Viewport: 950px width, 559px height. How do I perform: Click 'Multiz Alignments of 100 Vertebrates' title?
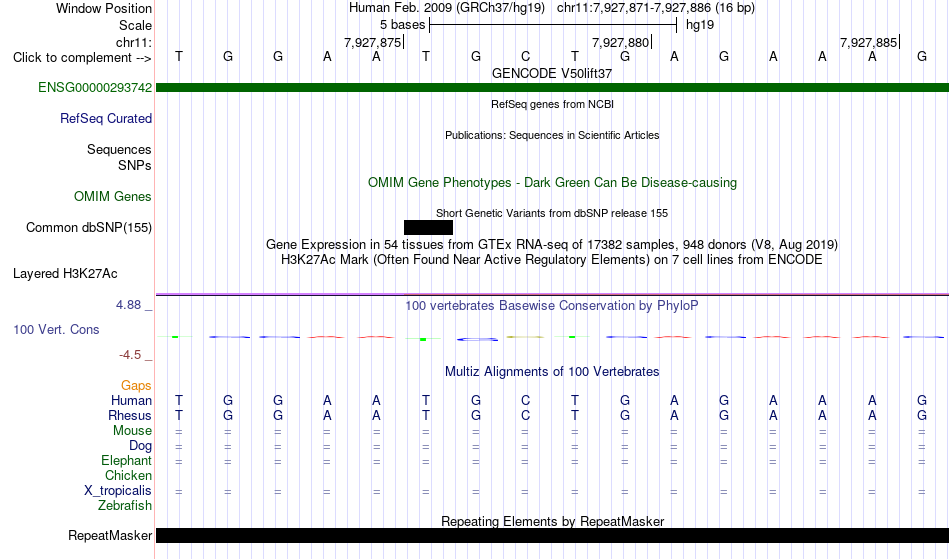[x=552, y=372]
